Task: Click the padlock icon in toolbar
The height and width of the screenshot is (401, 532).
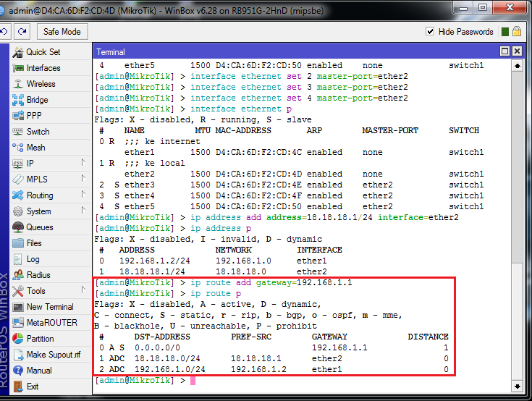Action: click(517, 32)
